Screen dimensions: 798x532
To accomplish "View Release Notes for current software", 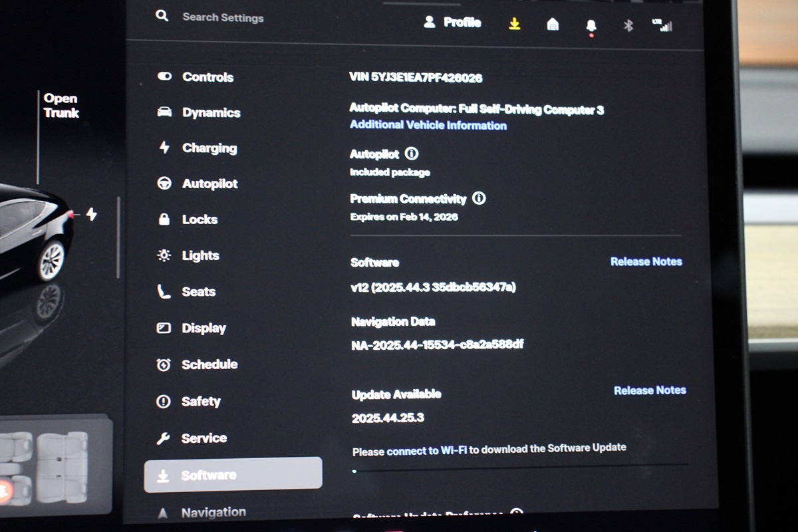I will (646, 262).
